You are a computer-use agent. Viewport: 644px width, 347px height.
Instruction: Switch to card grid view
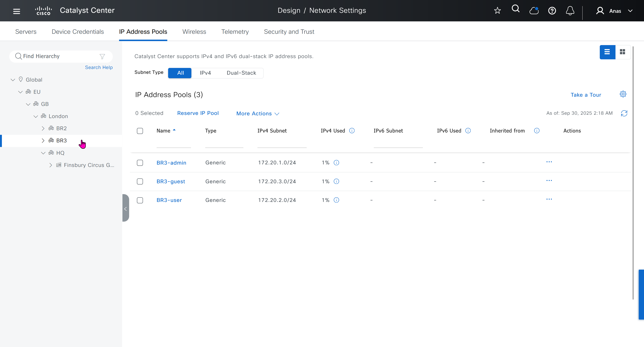pos(622,52)
